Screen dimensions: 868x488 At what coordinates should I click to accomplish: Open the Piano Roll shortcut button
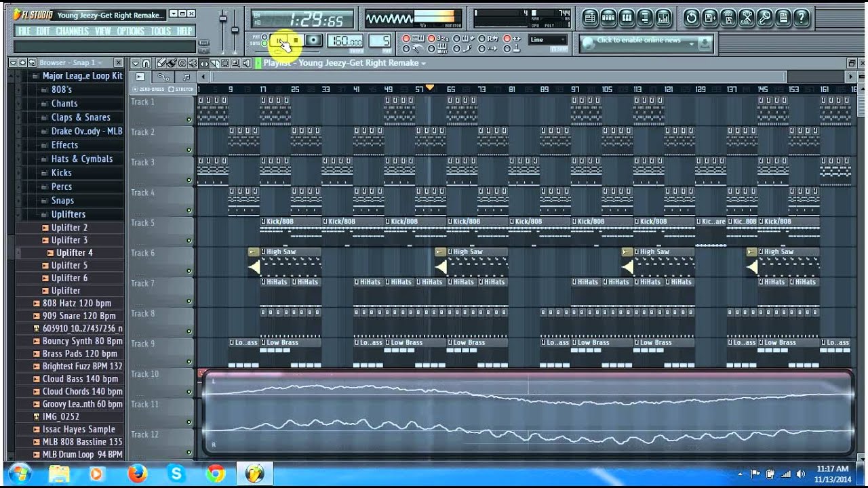627,18
